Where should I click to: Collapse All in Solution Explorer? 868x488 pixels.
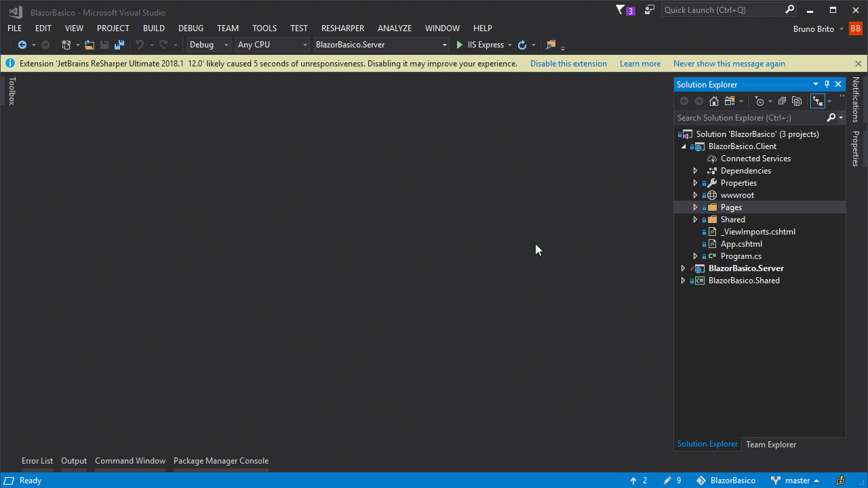pos(782,101)
